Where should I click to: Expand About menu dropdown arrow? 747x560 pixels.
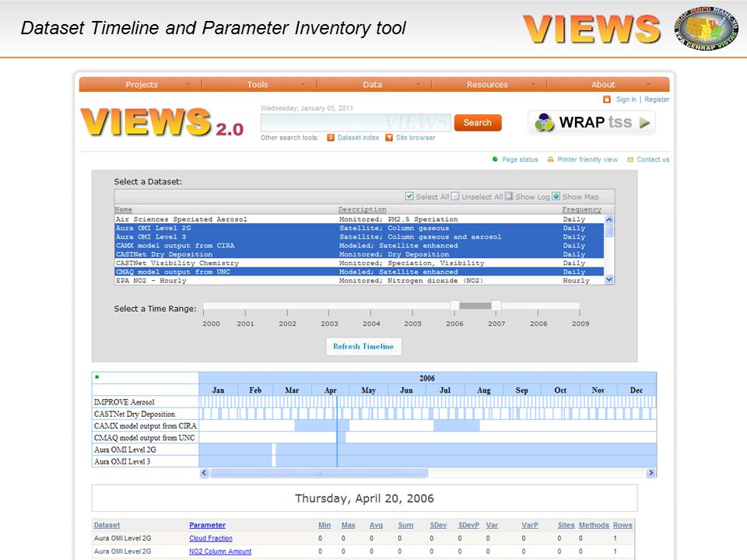648,84
